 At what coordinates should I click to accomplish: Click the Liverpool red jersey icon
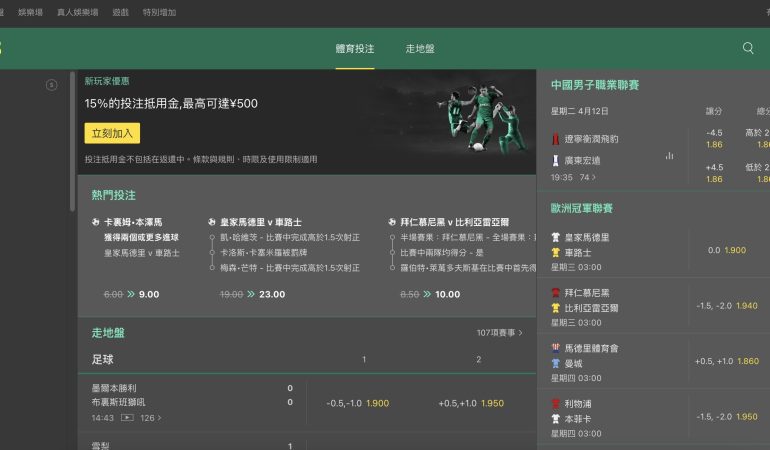pos(556,404)
